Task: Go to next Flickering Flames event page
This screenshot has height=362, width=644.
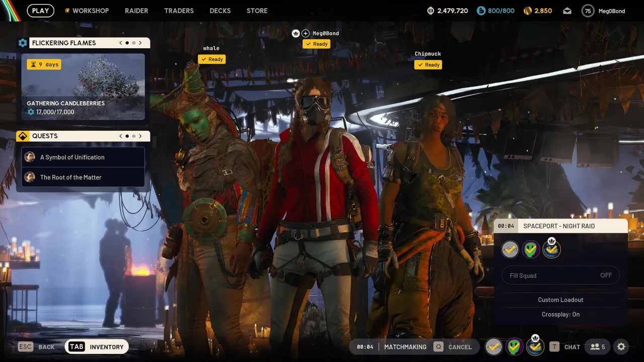Action: pyautogui.click(x=140, y=43)
